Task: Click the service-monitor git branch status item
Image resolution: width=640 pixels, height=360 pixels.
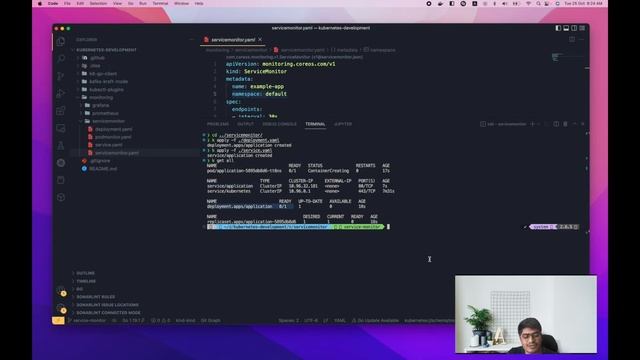Action: [x=87, y=321]
